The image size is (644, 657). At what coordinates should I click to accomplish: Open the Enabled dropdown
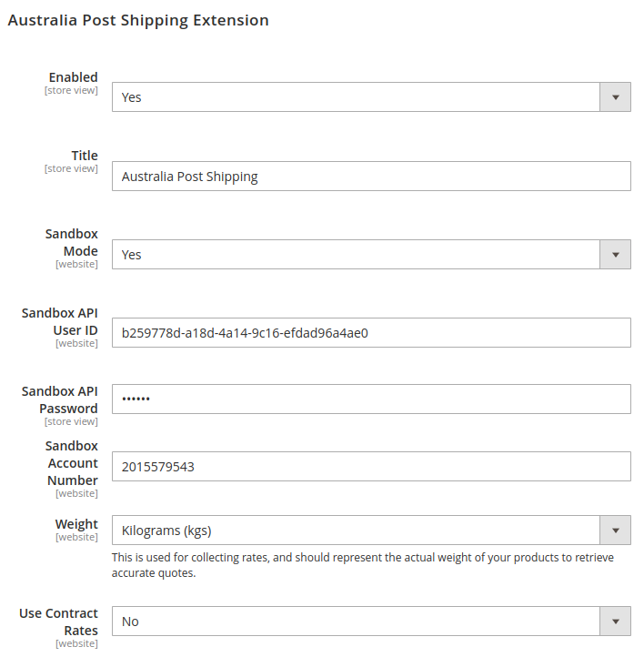click(x=355, y=97)
